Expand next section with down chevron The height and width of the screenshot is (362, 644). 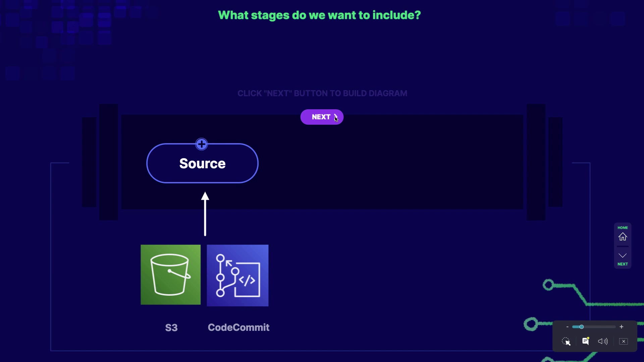point(623,255)
